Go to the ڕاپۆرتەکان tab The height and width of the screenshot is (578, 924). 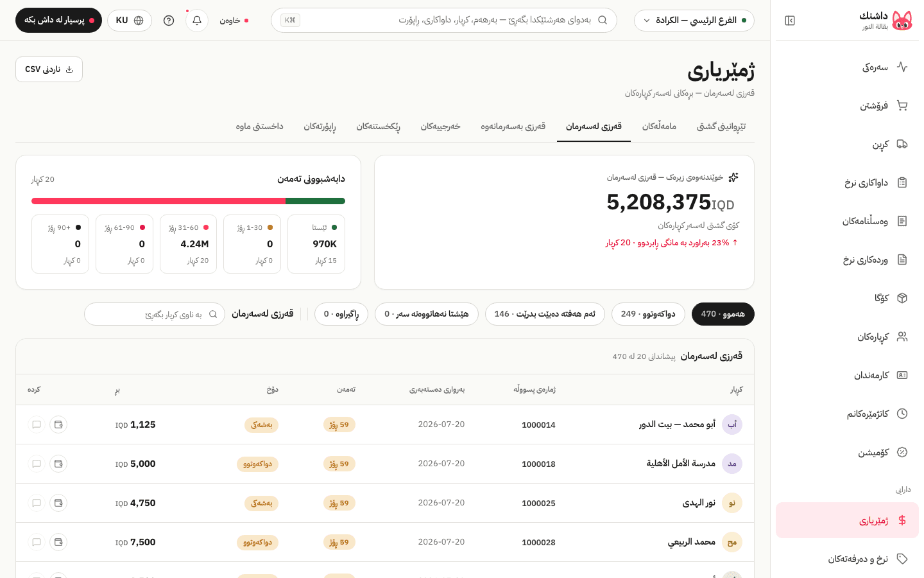click(320, 127)
